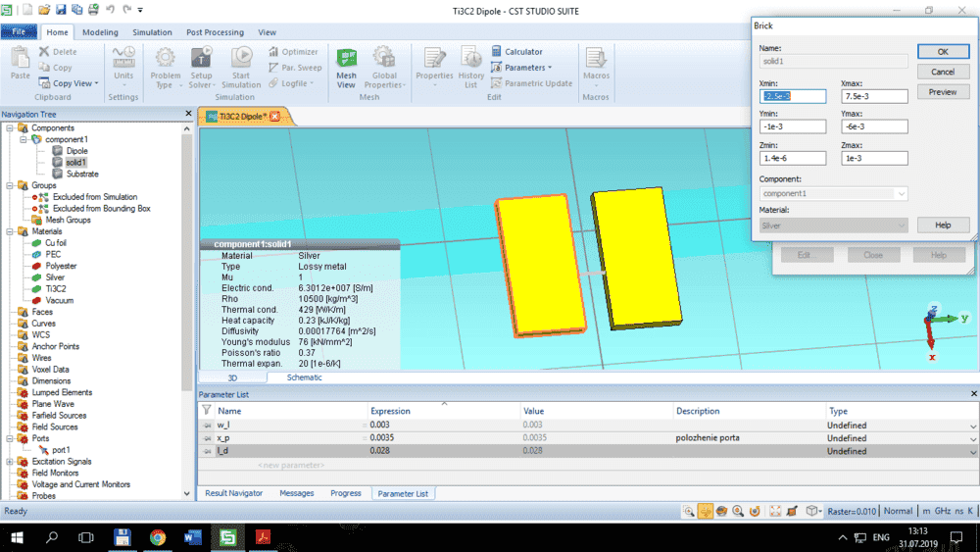Close the Navigation Tree panel
Screen dimensions: 980x552
tap(188, 113)
